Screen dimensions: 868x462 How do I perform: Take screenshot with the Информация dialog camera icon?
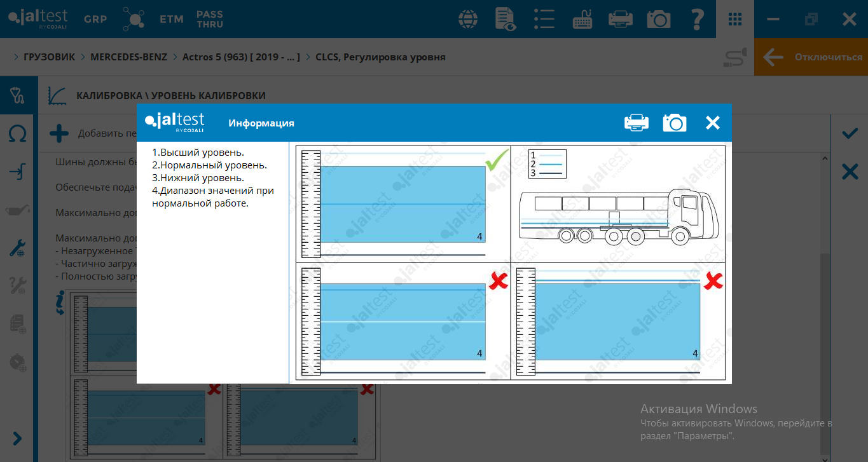pyautogui.click(x=675, y=123)
